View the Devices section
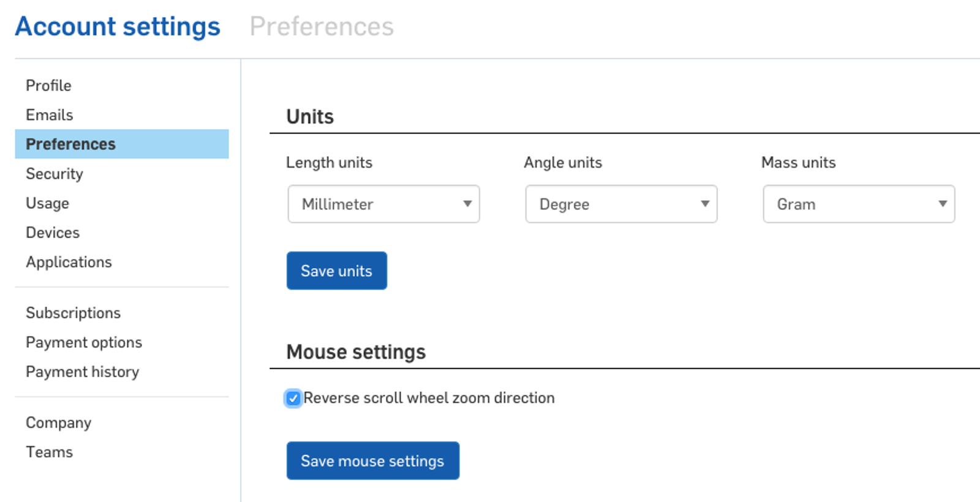980x502 pixels. coord(53,233)
